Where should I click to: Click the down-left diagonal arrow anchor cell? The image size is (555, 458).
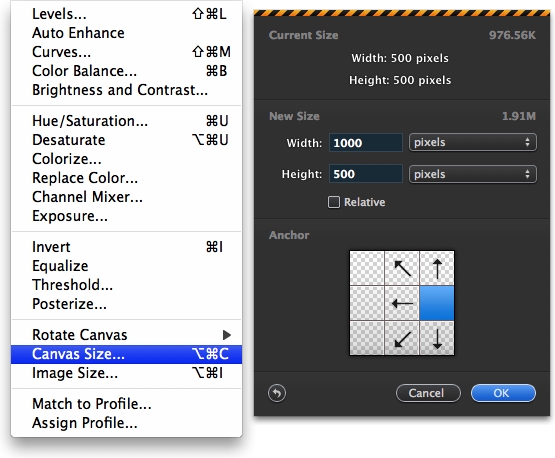tap(402, 338)
